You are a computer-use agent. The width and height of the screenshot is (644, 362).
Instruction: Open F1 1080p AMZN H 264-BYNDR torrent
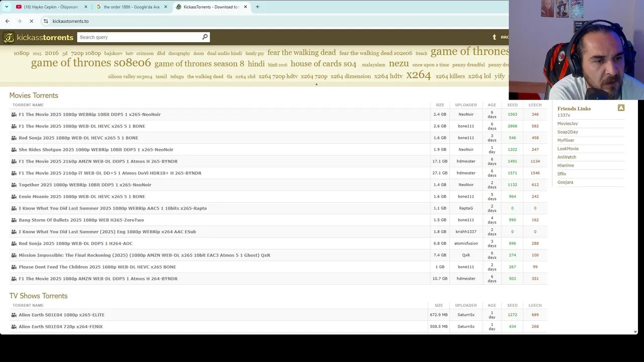(98, 279)
